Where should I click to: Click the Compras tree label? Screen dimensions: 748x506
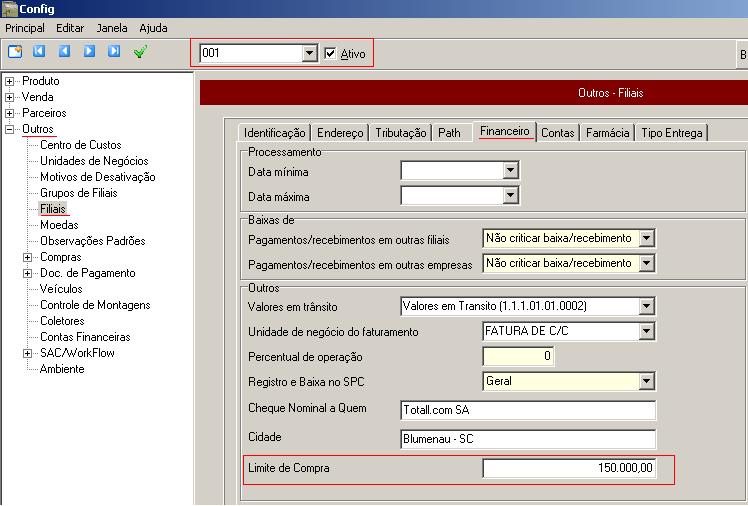point(61,257)
